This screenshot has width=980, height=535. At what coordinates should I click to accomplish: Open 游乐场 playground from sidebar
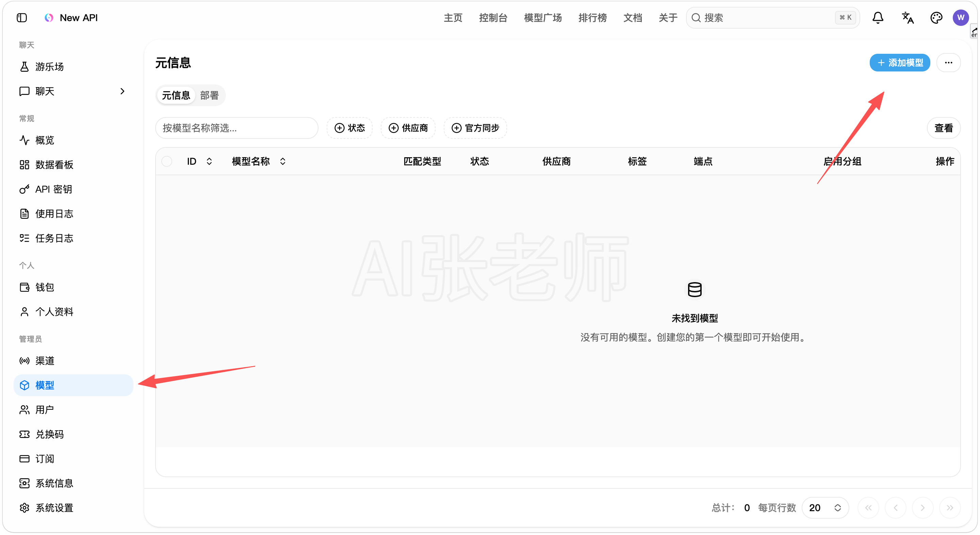73,67
